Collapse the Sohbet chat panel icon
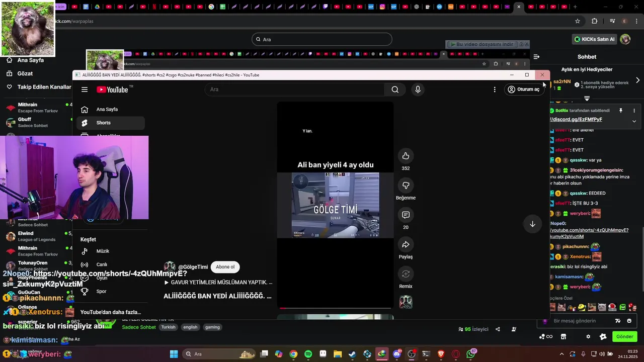This screenshot has width=644, height=362. tap(536, 57)
